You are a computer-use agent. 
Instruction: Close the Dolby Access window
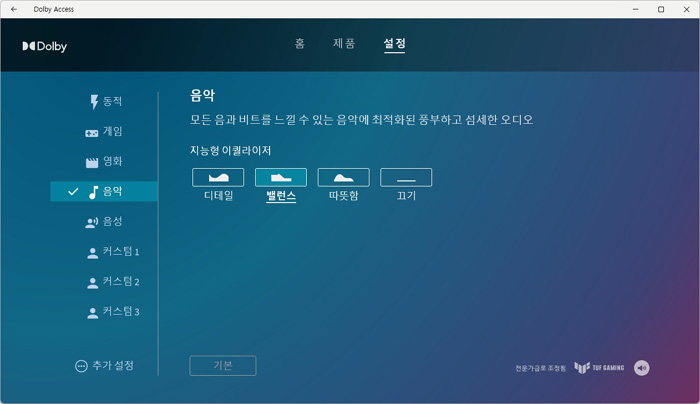[686, 9]
